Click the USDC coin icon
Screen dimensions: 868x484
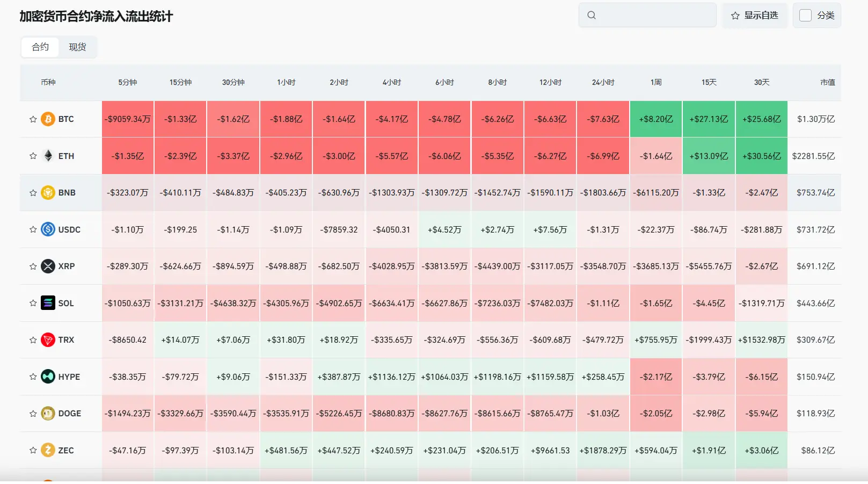point(48,229)
